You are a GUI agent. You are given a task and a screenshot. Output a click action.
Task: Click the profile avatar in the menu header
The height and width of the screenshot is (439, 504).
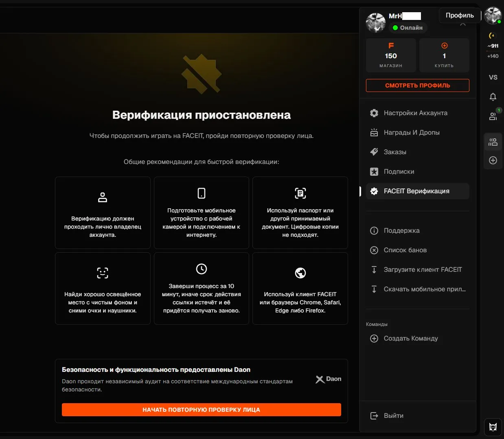[376, 22]
